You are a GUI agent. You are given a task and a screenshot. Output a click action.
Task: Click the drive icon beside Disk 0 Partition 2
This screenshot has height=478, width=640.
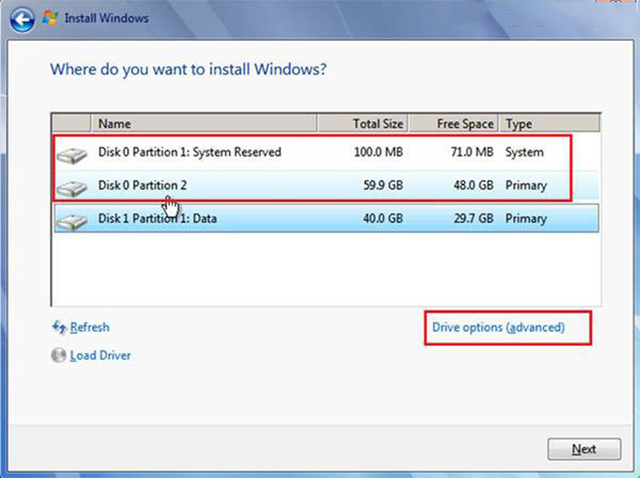[x=73, y=187]
